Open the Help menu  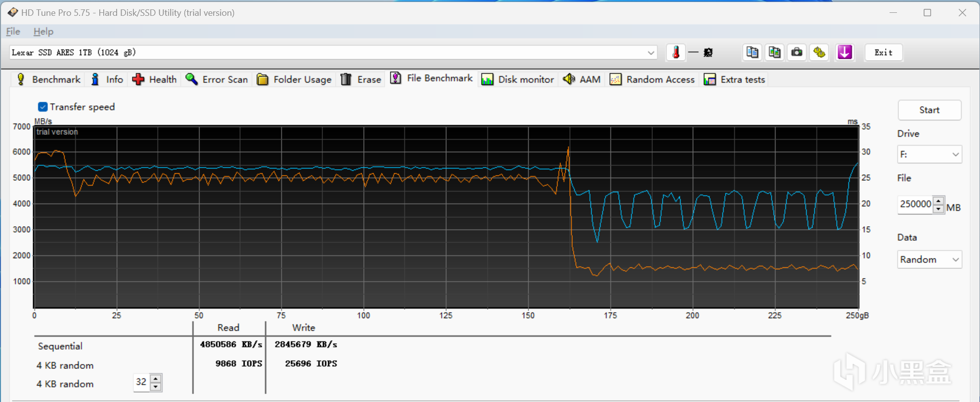coord(43,32)
